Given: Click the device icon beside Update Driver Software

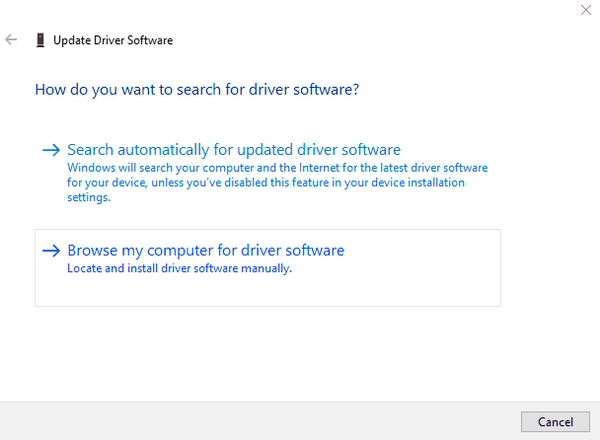Looking at the screenshot, I should 40,40.
